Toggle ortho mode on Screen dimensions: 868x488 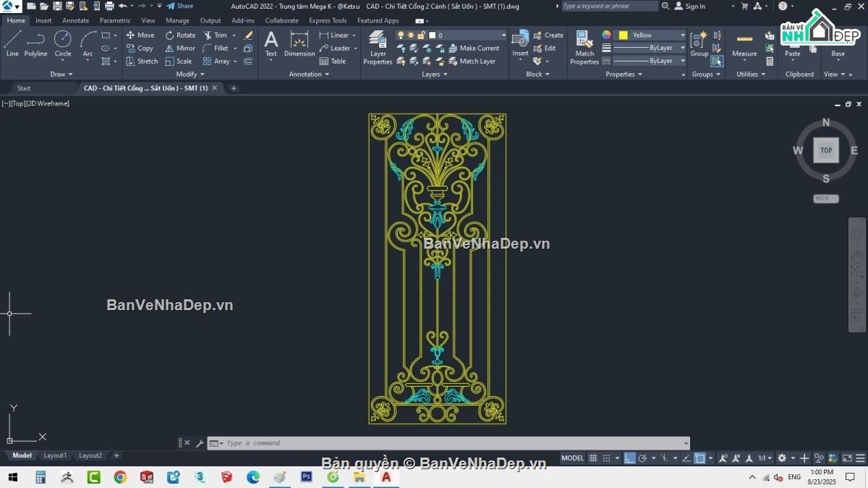pyautogui.click(x=630, y=458)
